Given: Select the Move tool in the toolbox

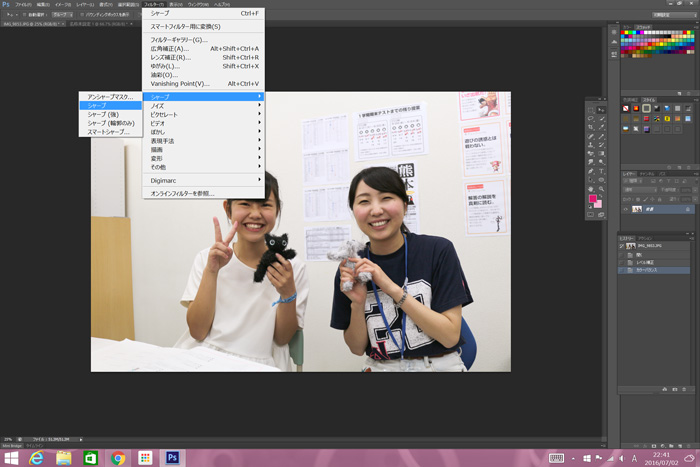Looking at the screenshot, I should coord(600,109).
